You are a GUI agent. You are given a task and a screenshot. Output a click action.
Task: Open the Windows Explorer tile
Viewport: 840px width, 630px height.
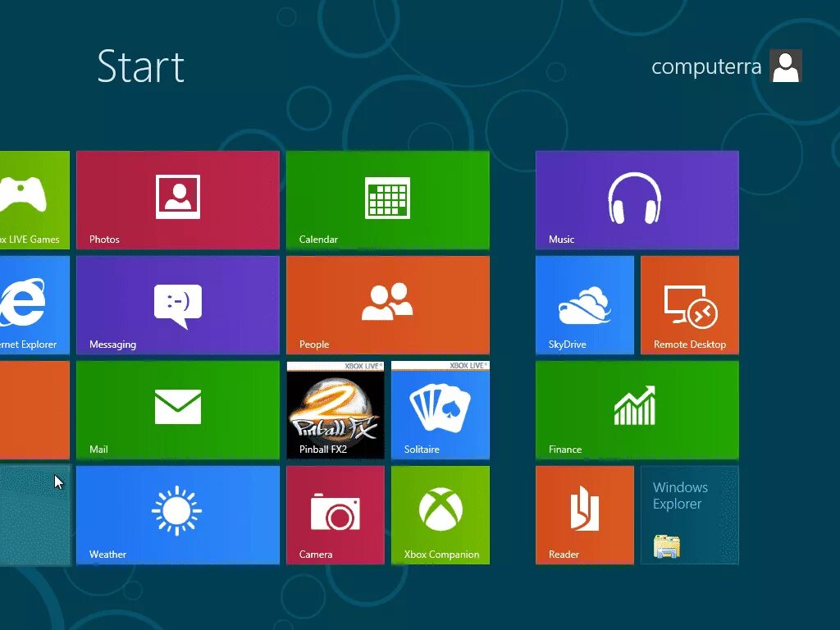coord(689,515)
